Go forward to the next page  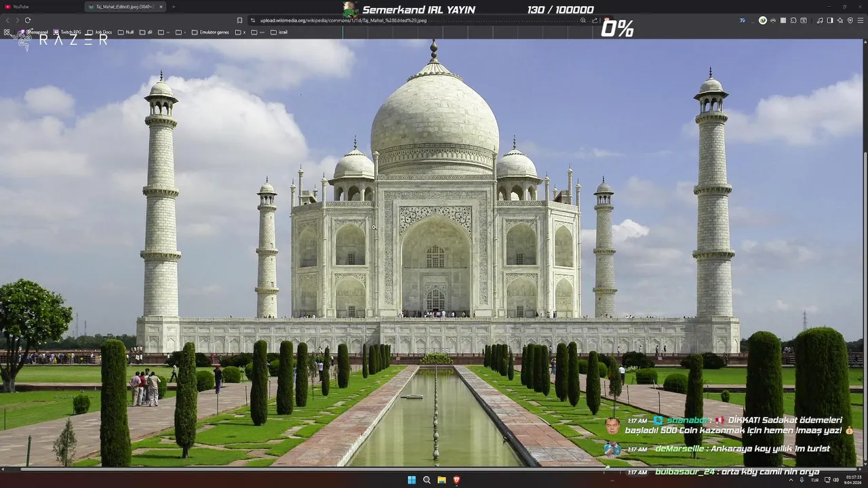[18, 20]
